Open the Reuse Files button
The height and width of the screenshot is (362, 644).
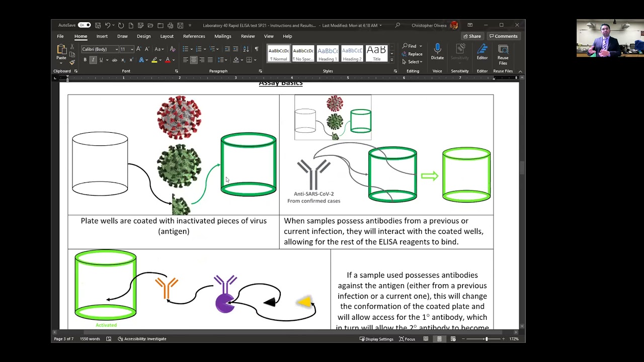coord(503,54)
